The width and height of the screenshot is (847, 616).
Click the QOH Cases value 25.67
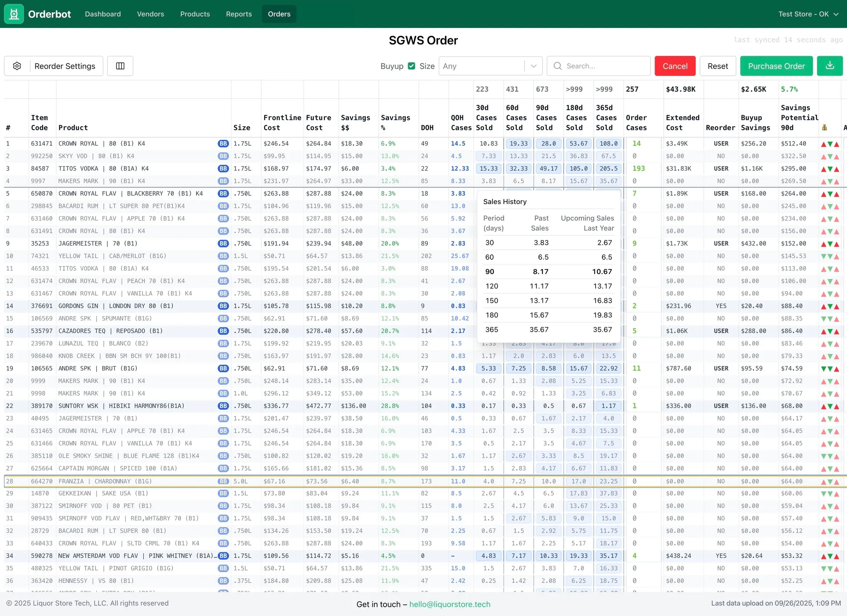[460, 256]
